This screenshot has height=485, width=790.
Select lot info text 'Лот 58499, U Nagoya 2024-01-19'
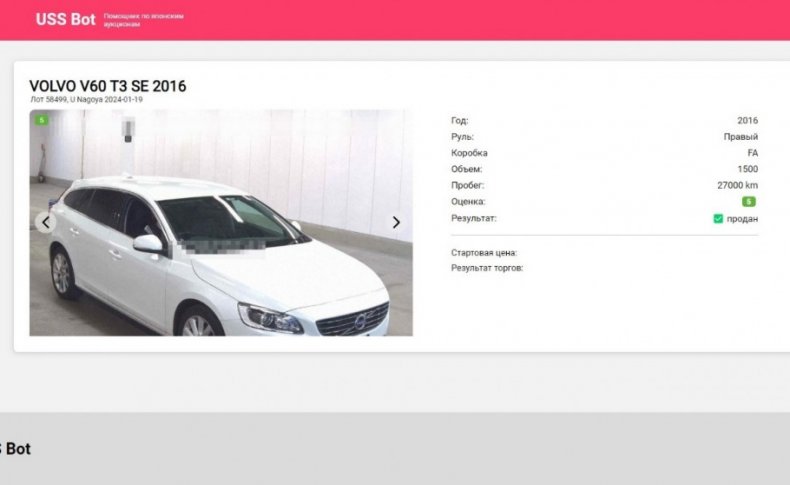pos(87,100)
